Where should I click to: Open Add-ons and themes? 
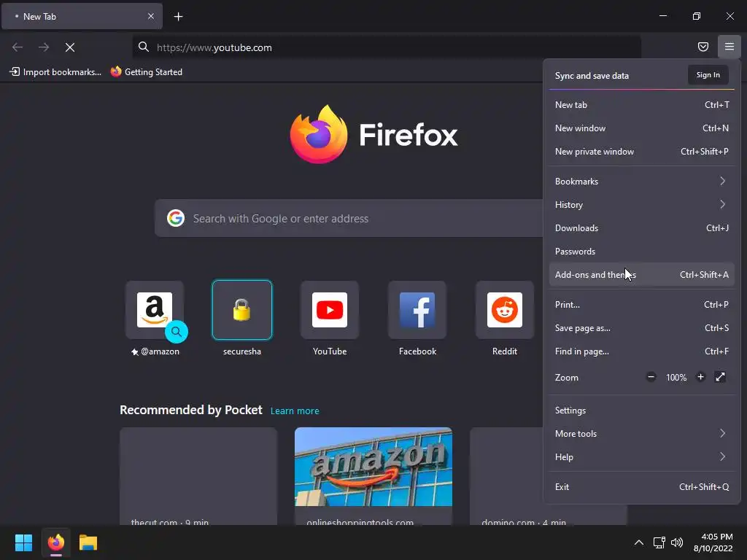pos(641,274)
